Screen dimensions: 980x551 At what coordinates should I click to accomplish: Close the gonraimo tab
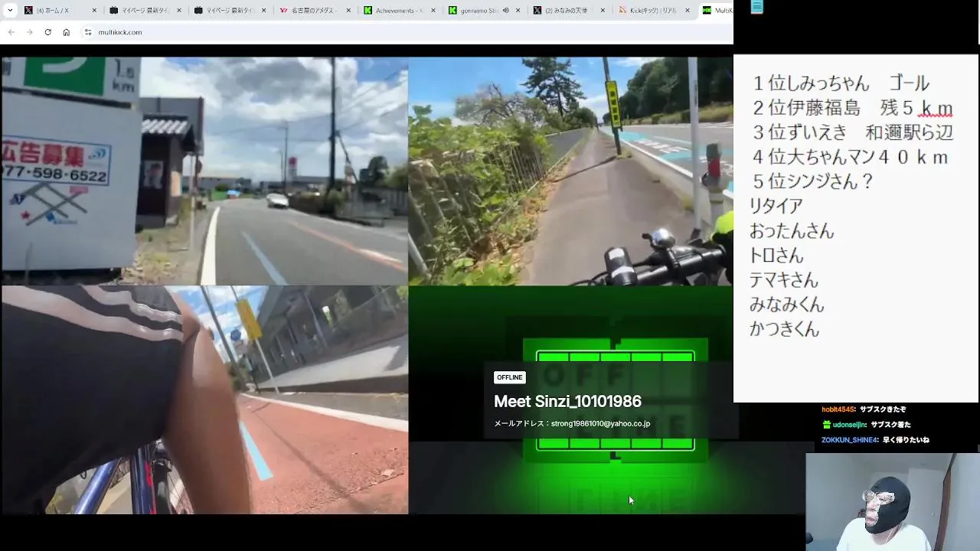pyautogui.click(x=519, y=11)
